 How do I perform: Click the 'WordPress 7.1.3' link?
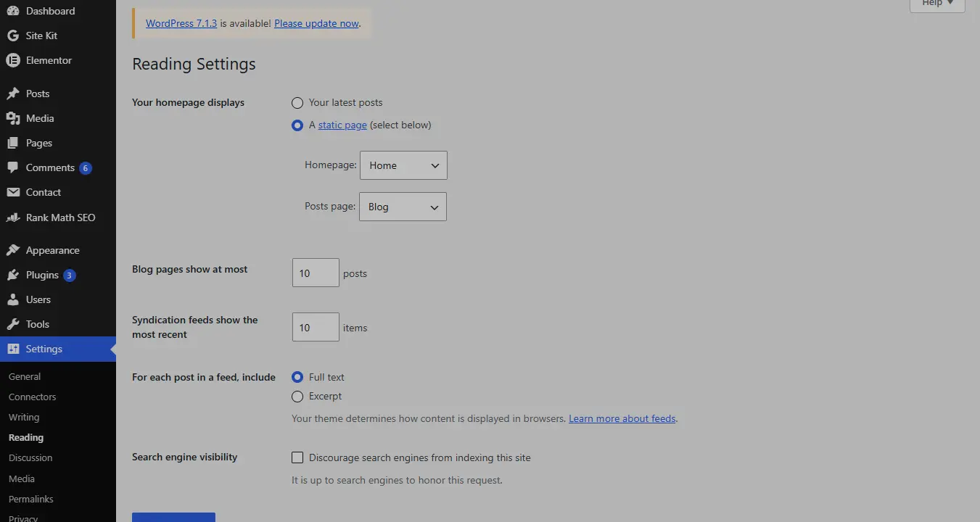[181, 23]
